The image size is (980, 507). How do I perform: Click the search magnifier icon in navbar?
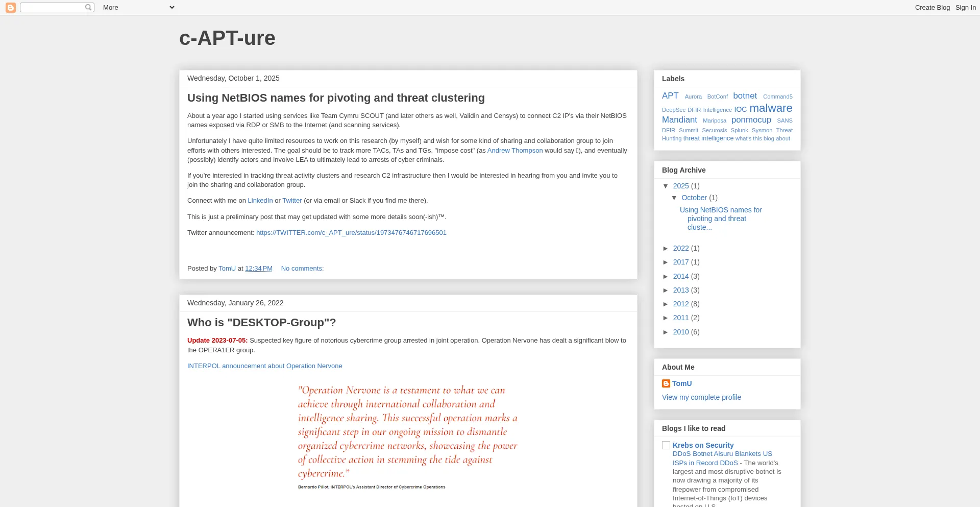88,7
